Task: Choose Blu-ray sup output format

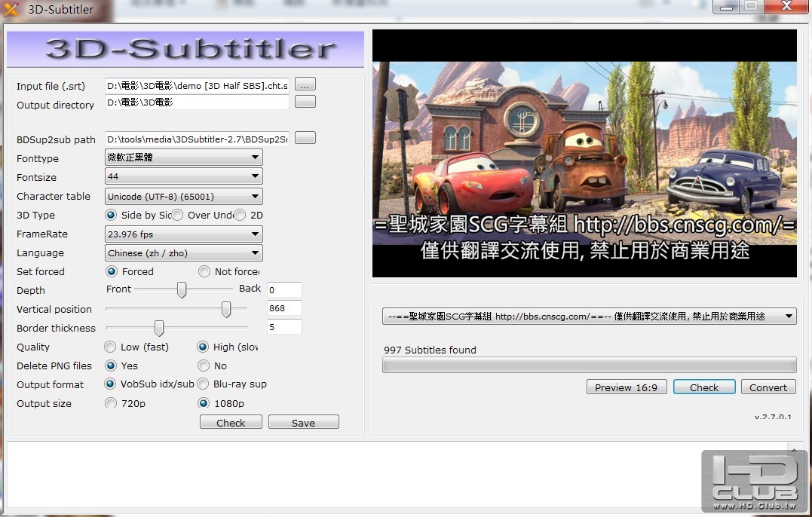Action: 203,384
